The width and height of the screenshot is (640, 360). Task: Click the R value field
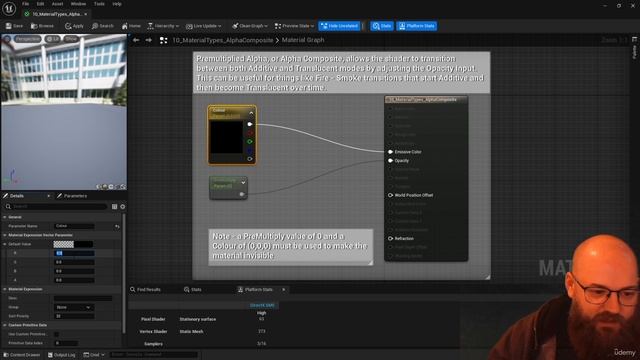[74, 253]
